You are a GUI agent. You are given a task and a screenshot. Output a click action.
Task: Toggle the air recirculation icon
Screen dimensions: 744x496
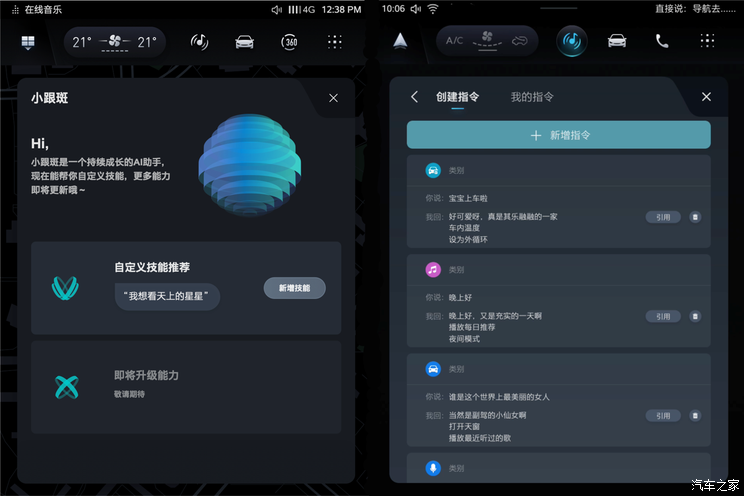(520, 41)
